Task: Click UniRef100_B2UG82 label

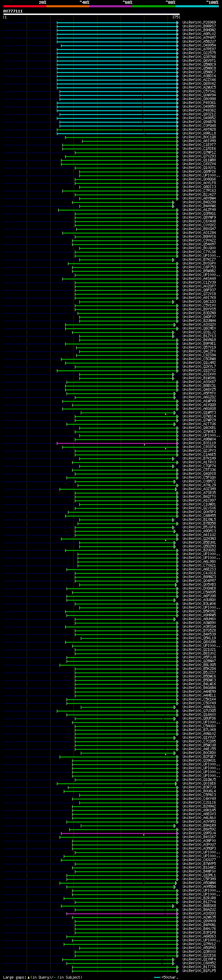Action: tap(199, 550)
